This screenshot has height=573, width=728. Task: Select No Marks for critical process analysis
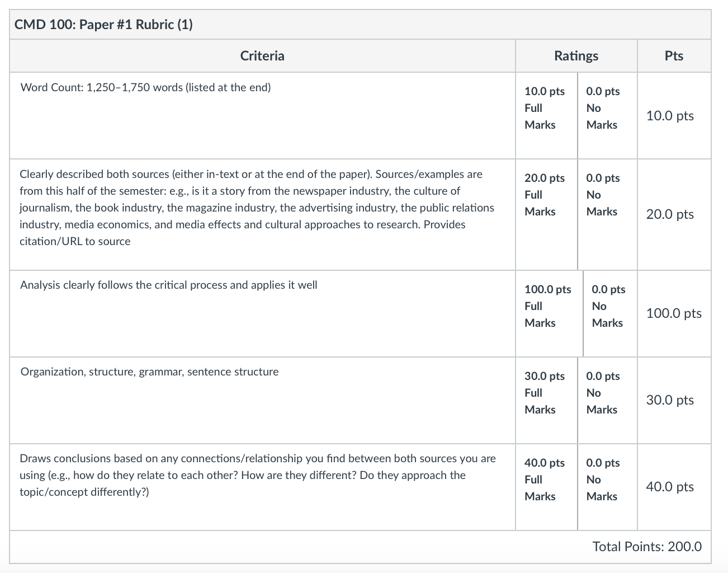pyautogui.click(x=610, y=313)
